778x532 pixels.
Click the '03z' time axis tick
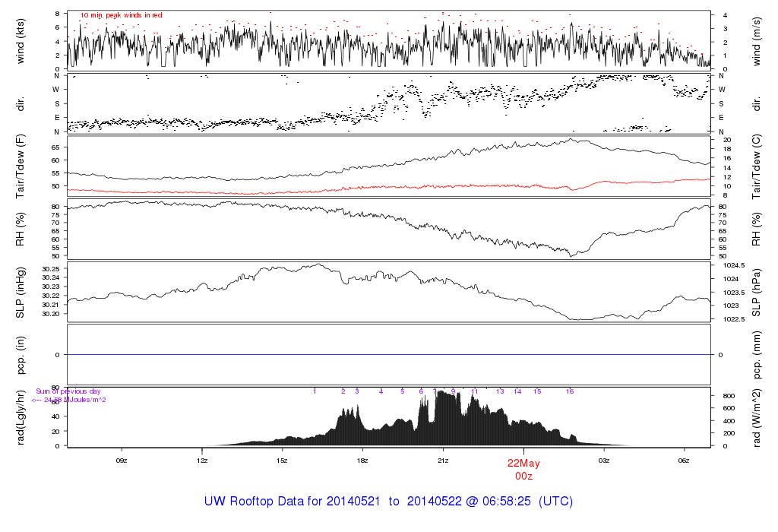tap(604, 461)
